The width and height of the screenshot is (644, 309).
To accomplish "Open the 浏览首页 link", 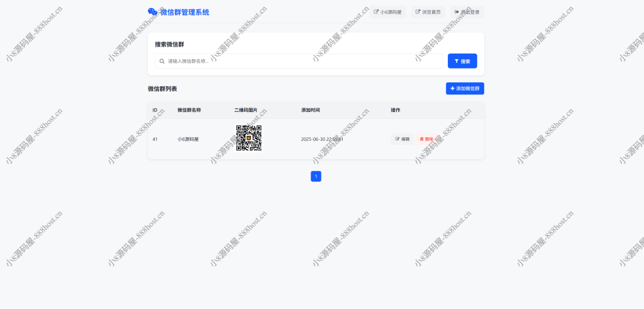I will 428,12.
